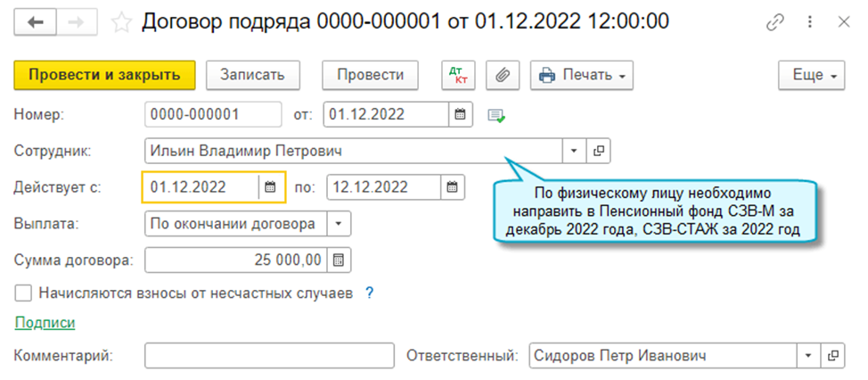The height and width of the screenshot is (380, 868).
Task: Open the Дт/Кт accounting entries icon
Action: (x=460, y=75)
